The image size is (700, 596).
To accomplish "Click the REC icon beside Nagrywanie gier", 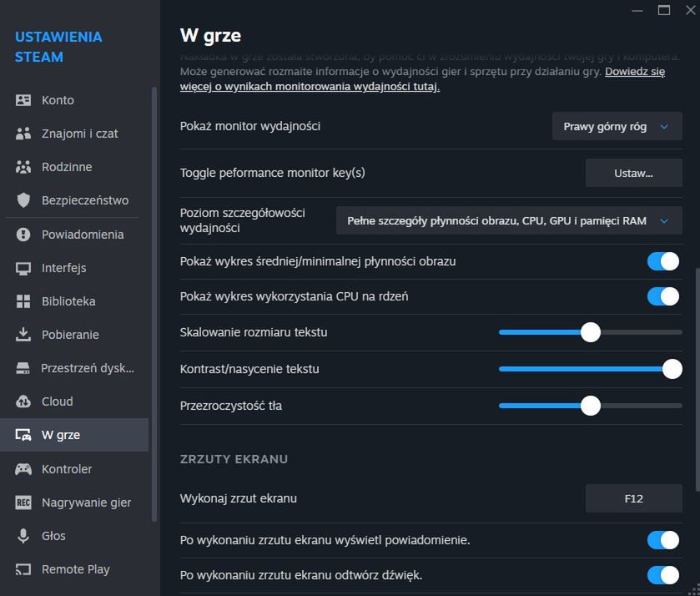I will [x=25, y=503].
